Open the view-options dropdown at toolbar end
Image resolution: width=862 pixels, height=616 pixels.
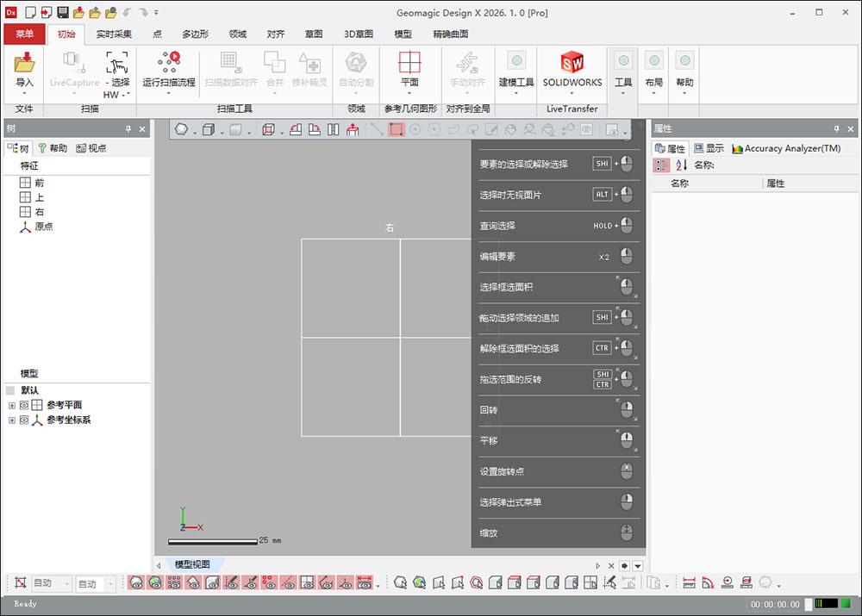pyautogui.click(x=625, y=133)
